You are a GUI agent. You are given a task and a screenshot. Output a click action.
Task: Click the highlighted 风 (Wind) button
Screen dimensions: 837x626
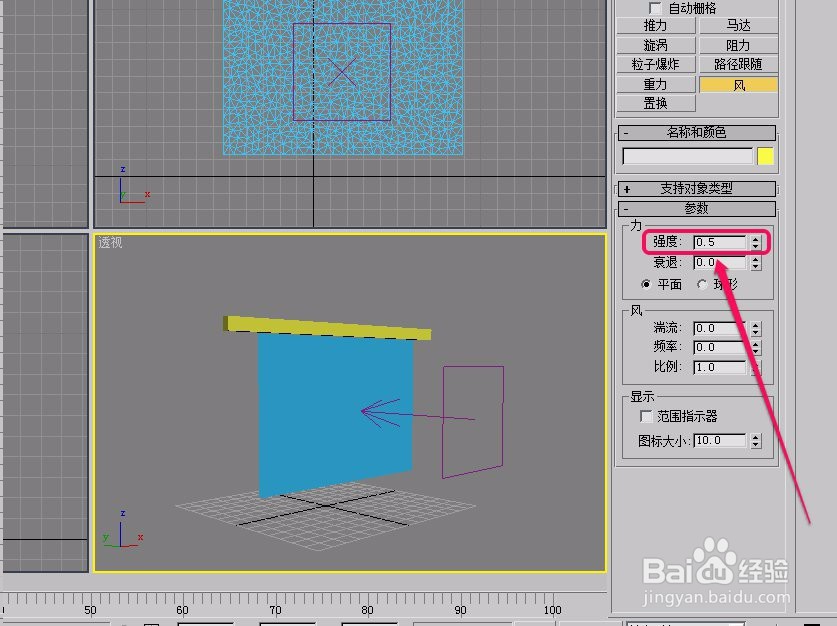[x=740, y=84]
